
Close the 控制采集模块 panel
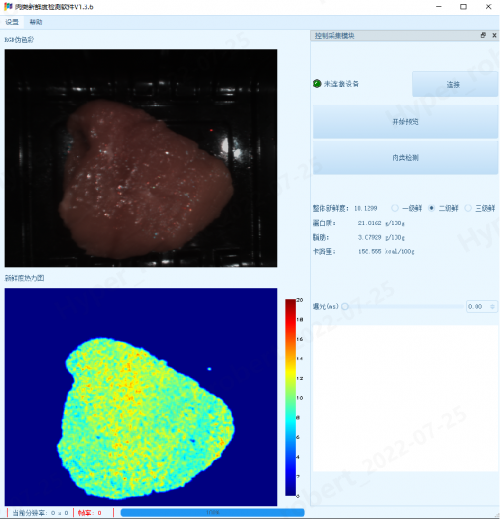[x=494, y=35]
